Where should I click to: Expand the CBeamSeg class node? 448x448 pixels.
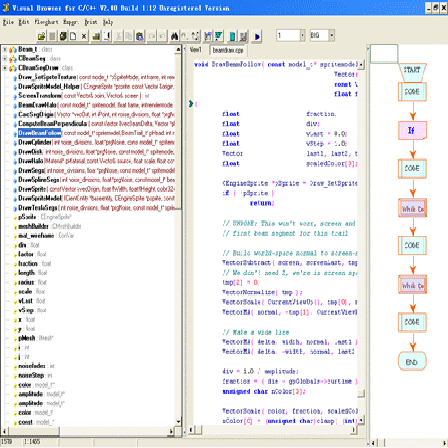[x=5, y=58]
